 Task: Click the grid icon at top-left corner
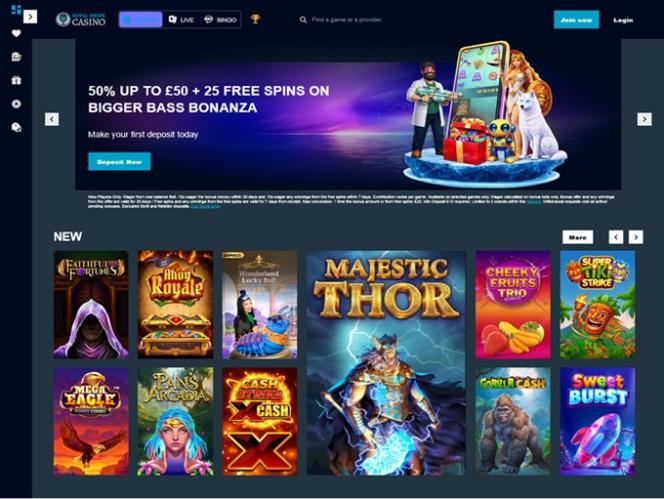point(16,9)
